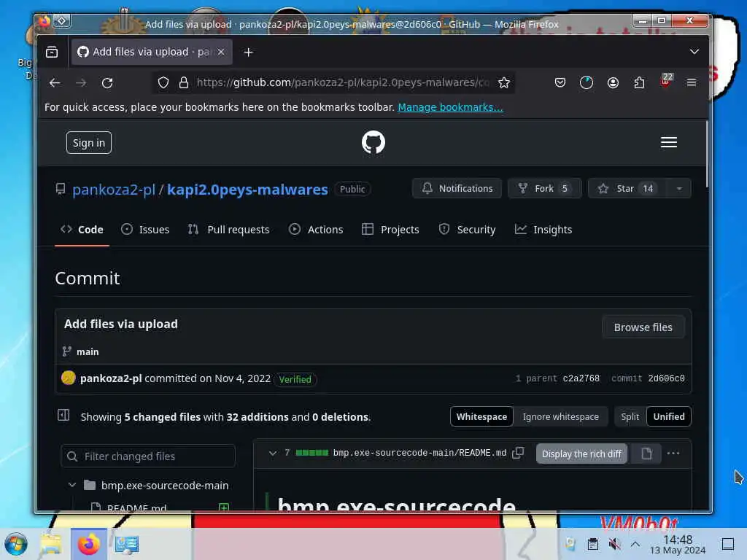Open the main branch link
The height and width of the screenshot is (560, 747).
coord(88,352)
